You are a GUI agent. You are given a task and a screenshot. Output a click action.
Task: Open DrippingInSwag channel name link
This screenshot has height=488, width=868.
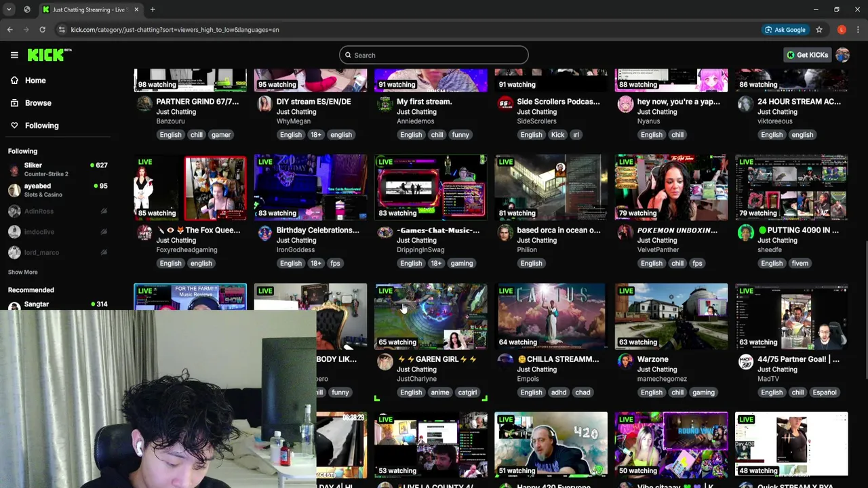click(x=420, y=250)
